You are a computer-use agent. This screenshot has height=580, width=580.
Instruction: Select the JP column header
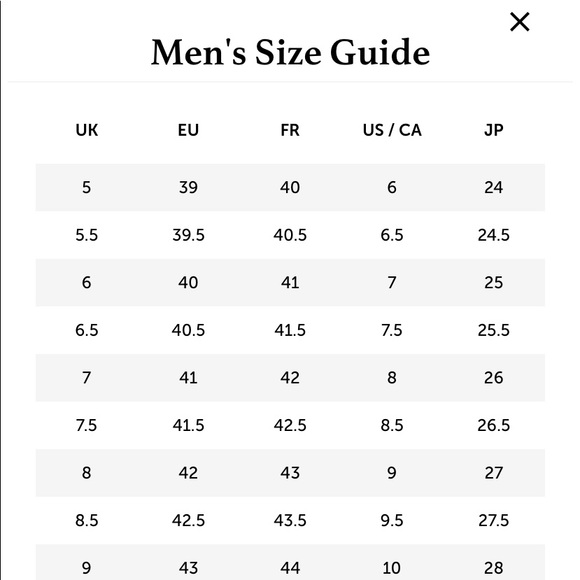click(x=494, y=130)
